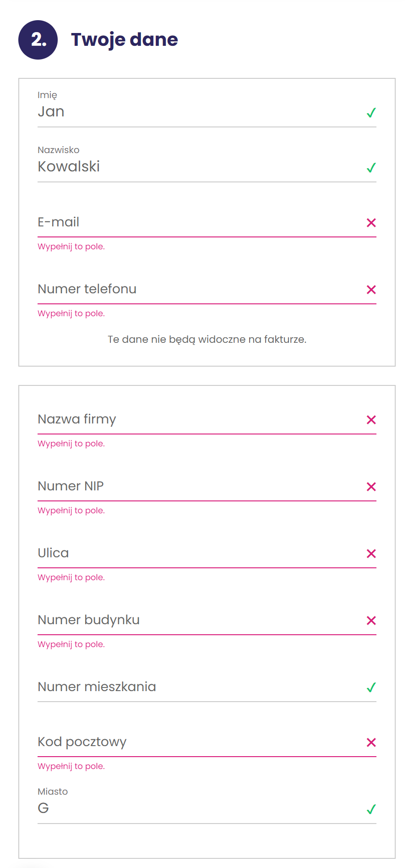The image size is (414, 868).
Task: Click the red X icon in Numer NIP field
Action: click(371, 487)
